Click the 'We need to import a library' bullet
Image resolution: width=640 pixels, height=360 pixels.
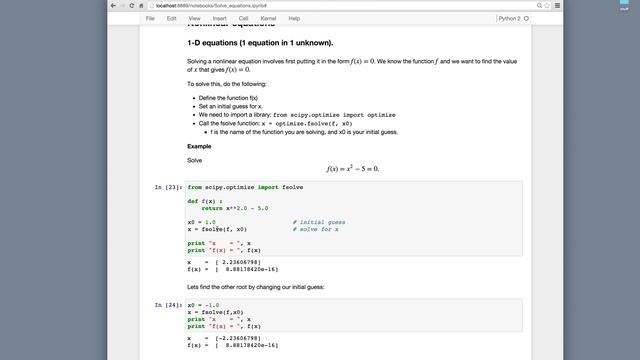click(297, 115)
